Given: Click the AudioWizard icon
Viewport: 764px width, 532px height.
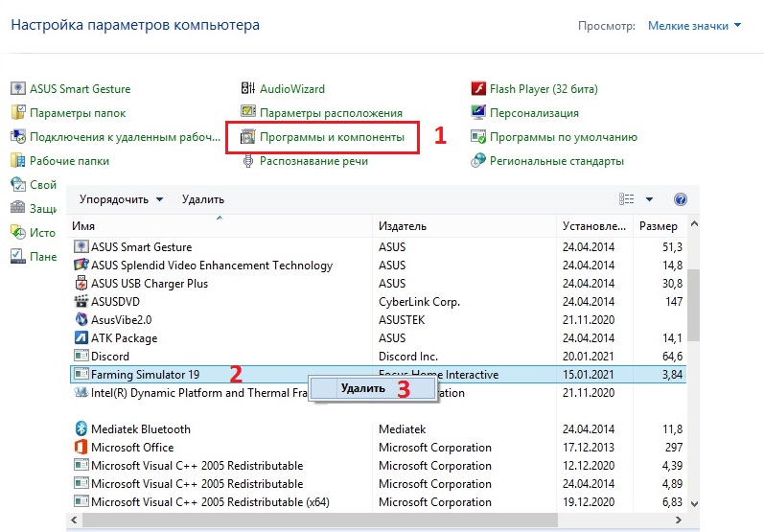Looking at the screenshot, I should (x=248, y=88).
